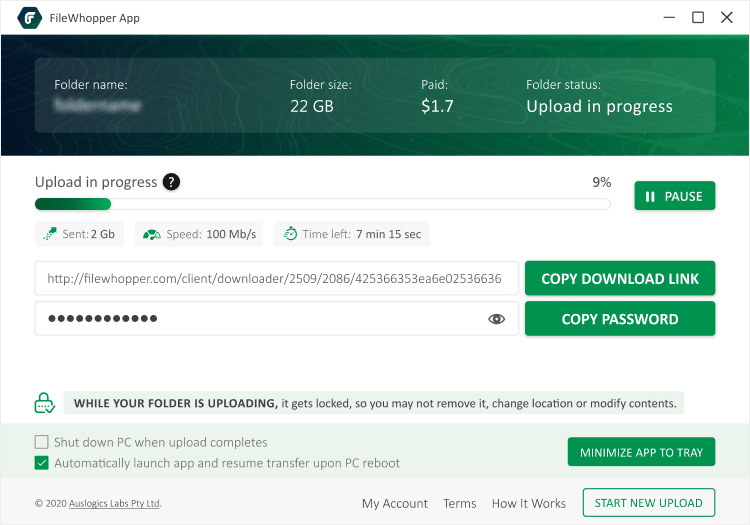Open the Auslogics Labs Pty Ltd link
750x525 pixels.
(x=114, y=503)
